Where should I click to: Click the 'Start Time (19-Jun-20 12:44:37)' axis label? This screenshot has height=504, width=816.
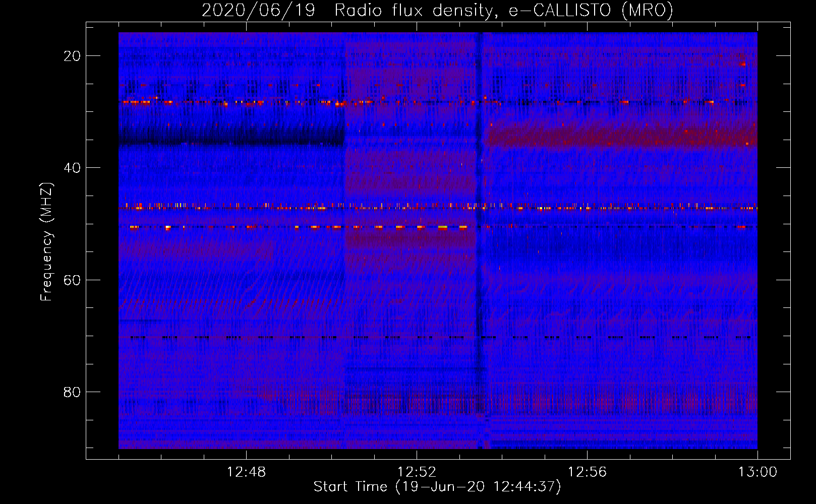point(437,487)
